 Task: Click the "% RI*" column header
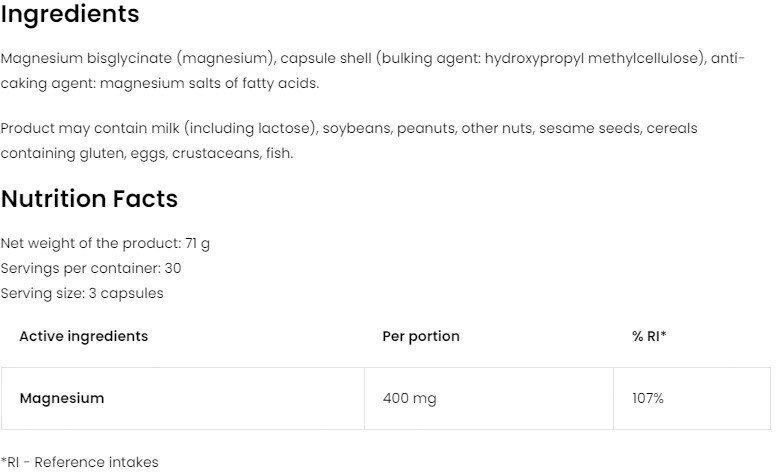click(x=649, y=336)
